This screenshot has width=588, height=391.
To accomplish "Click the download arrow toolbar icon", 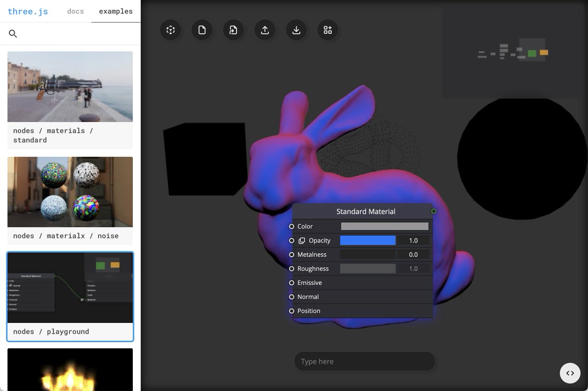I will (296, 30).
